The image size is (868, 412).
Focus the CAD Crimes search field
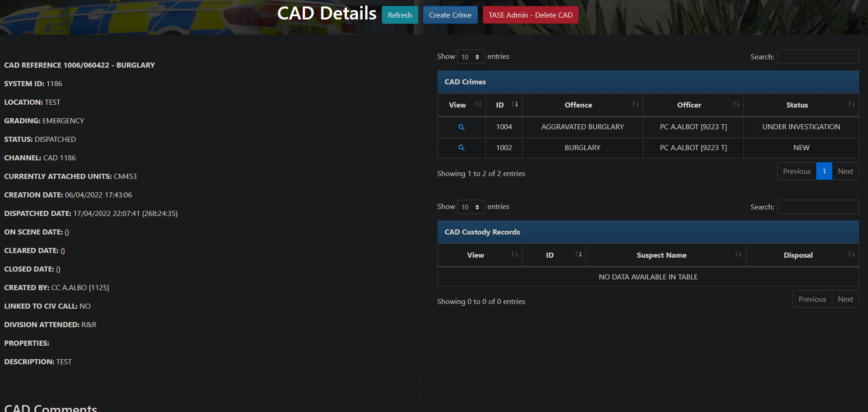coord(818,57)
